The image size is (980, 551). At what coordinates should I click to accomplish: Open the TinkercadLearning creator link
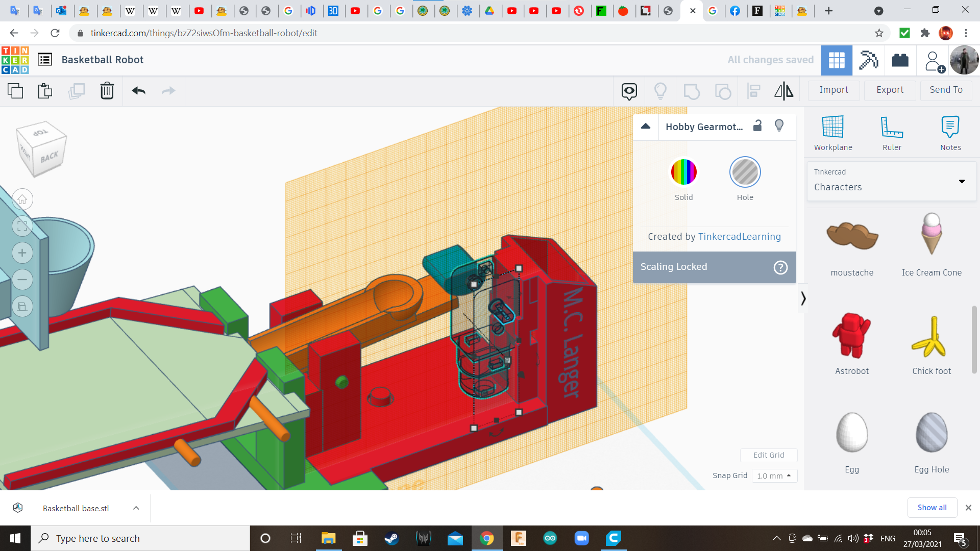[739, 236]
